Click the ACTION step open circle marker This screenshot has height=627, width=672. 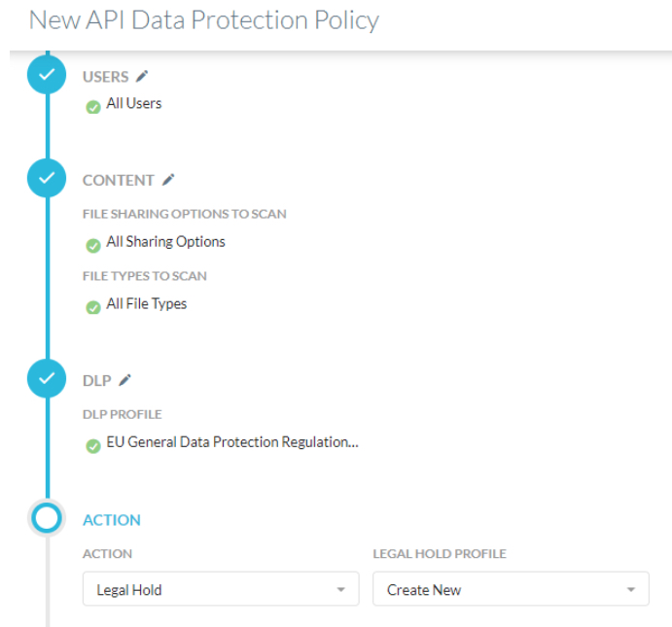47,518
